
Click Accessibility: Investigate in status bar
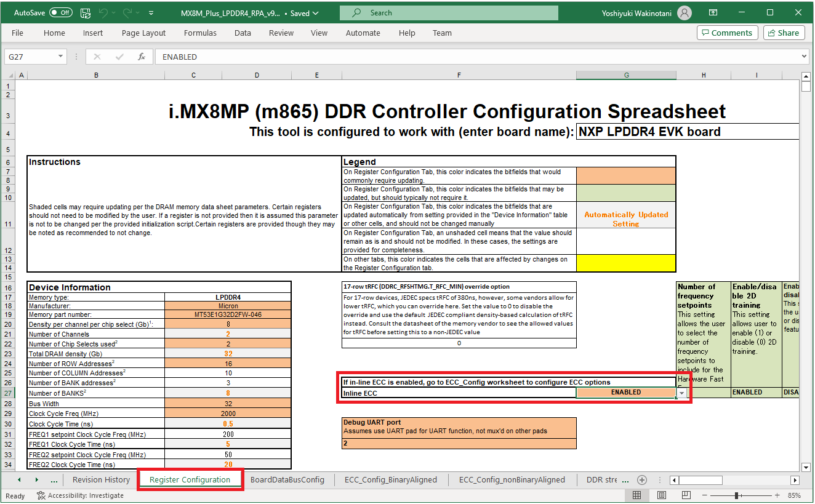[81, 495]
